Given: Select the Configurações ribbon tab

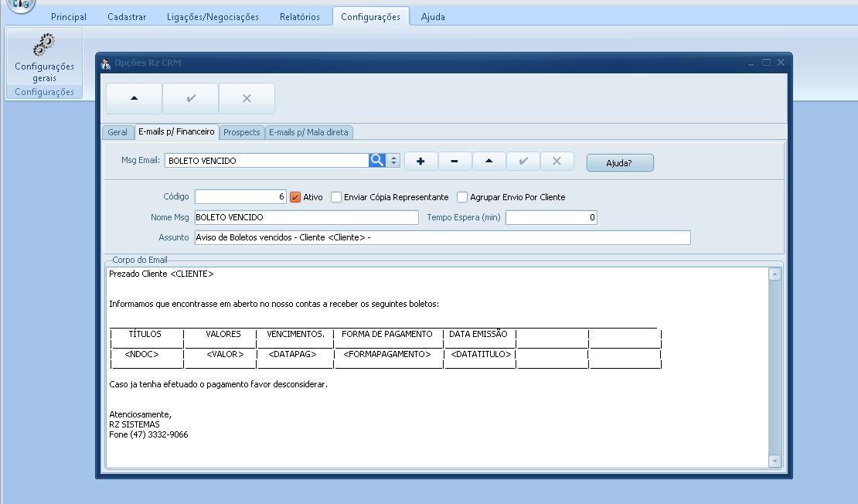Looking at the screenshot, I should click(370, 17).
